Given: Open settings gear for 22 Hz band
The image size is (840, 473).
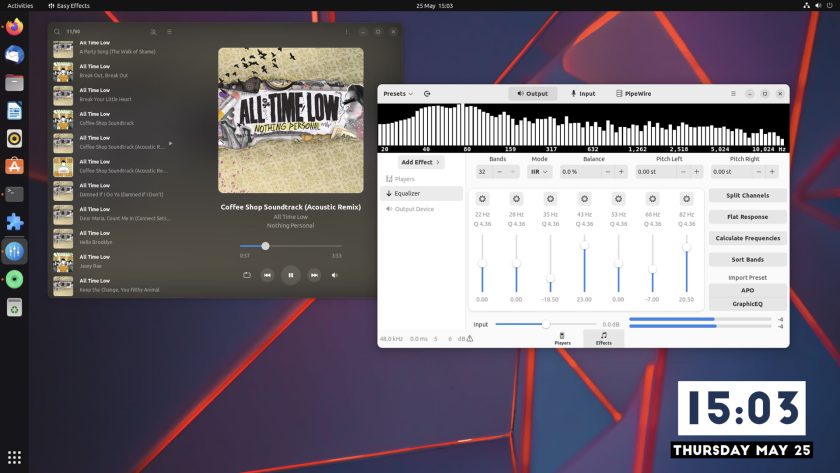Looking at the screenshot, I should click(x=482, y=199).
